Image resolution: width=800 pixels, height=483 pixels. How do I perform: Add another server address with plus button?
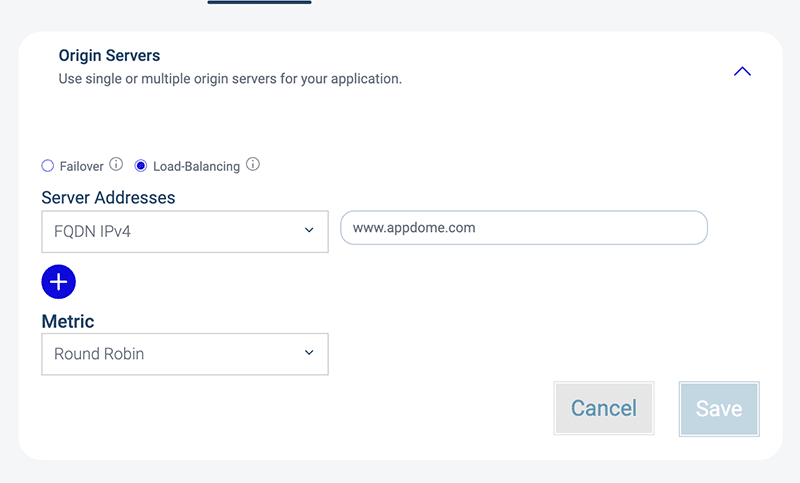[x=59, y=282]
